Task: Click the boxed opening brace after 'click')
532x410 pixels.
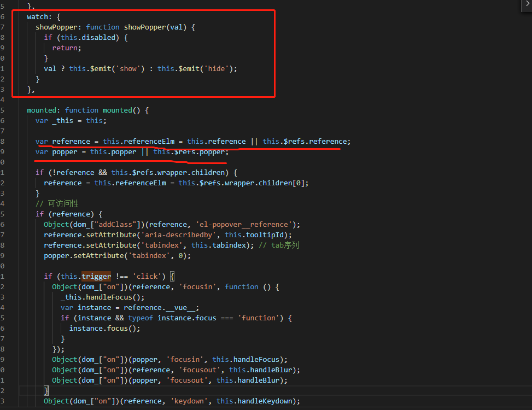Action: 172,277
